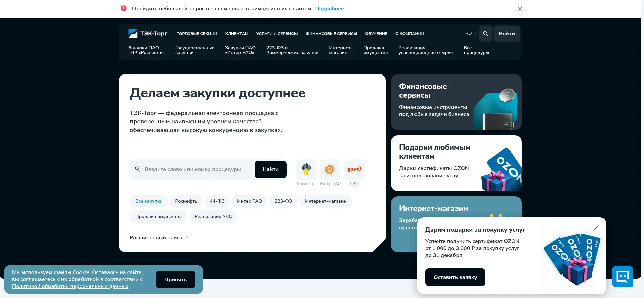This screenshot has height=298, width=644.
Task: Open Все процедуры link
Action: [x=476, y=50]
